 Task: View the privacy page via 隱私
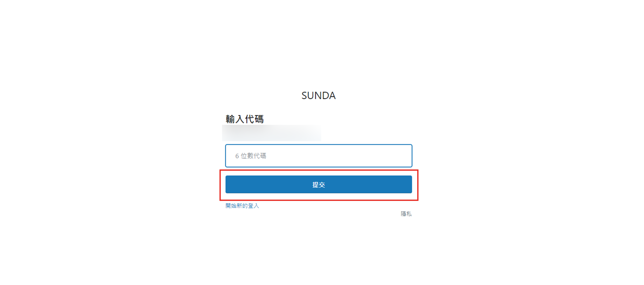point(406,214)
